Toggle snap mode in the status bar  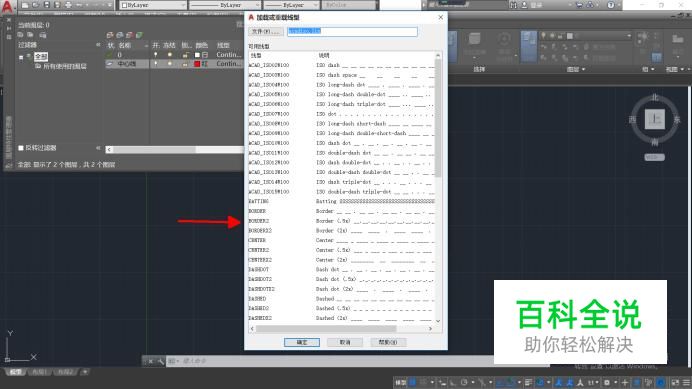(x=424, y=382)
